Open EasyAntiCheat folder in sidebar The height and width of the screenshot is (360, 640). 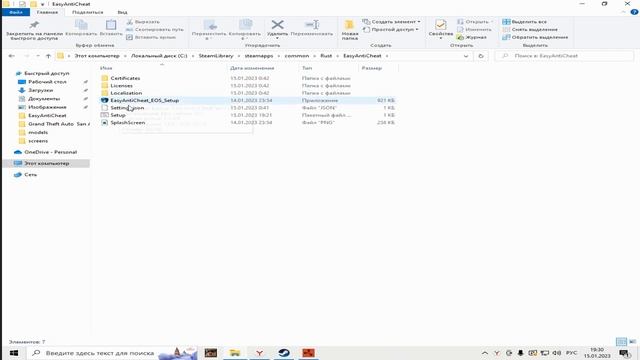(47, 116)
